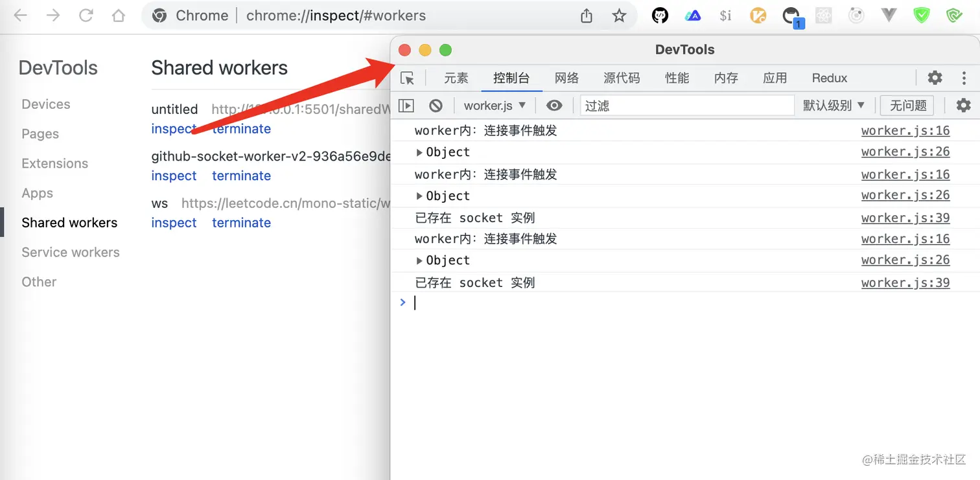This screenshot has height=480, width=980.
Task: Switch to the 内存 tab
Action: tap(726, 78)
